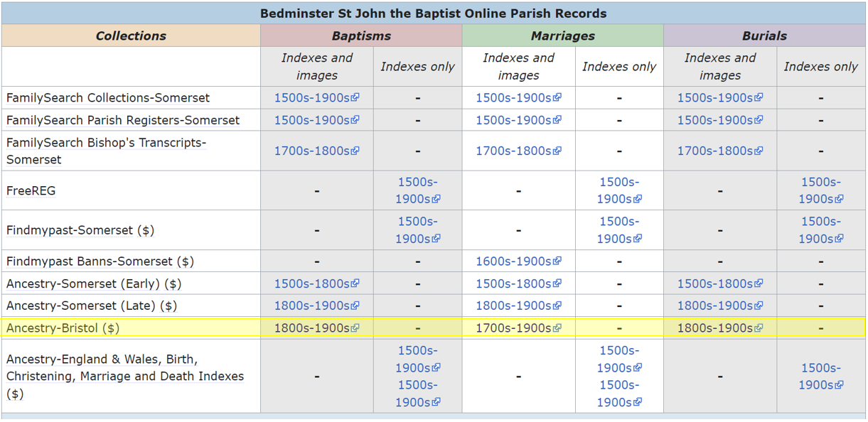Image resolution: width=868 pixels, height=422 pixels.
Task: Open Findmypast Banns-Somerset 1600s-1900s marriages link
Action: tap(518, 261)
